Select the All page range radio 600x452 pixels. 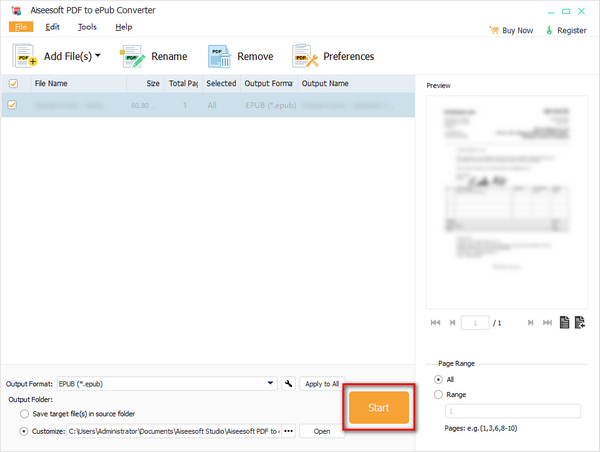coord(438,379)
